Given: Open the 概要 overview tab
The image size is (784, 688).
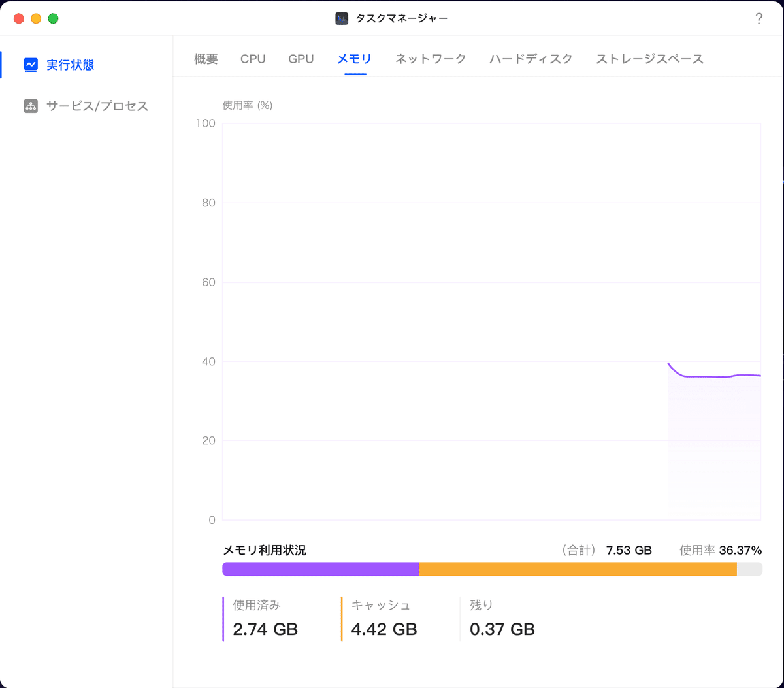Looking at the screenshot, I should coord(205,58).
